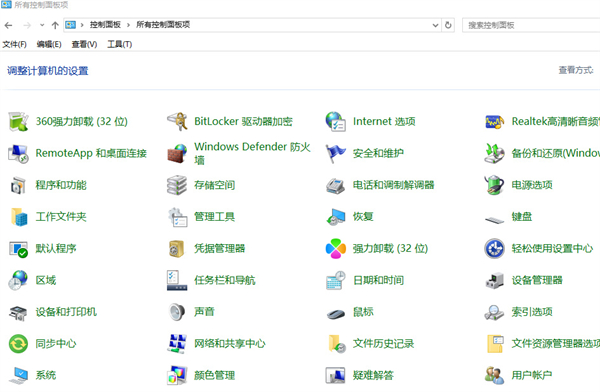Click the 网络和共享中心 icon
Viewport: 600px width, 392px height.
click(x=177, y=344)
